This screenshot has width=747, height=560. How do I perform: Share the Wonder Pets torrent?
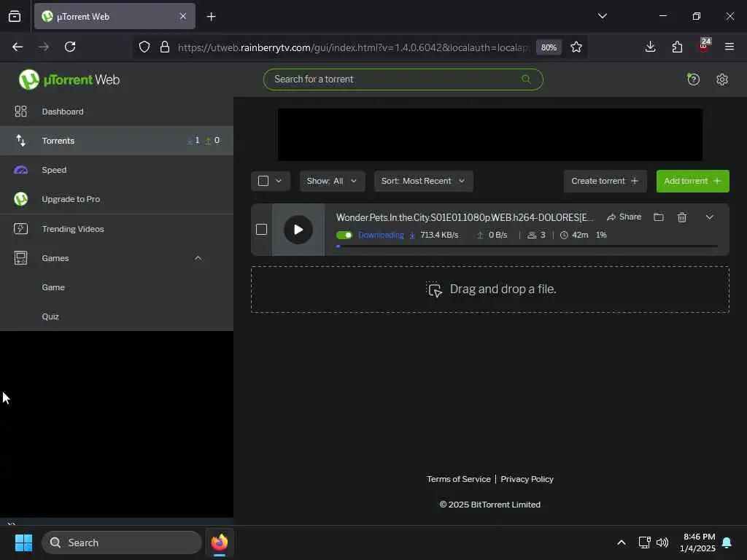pos(624,217)
